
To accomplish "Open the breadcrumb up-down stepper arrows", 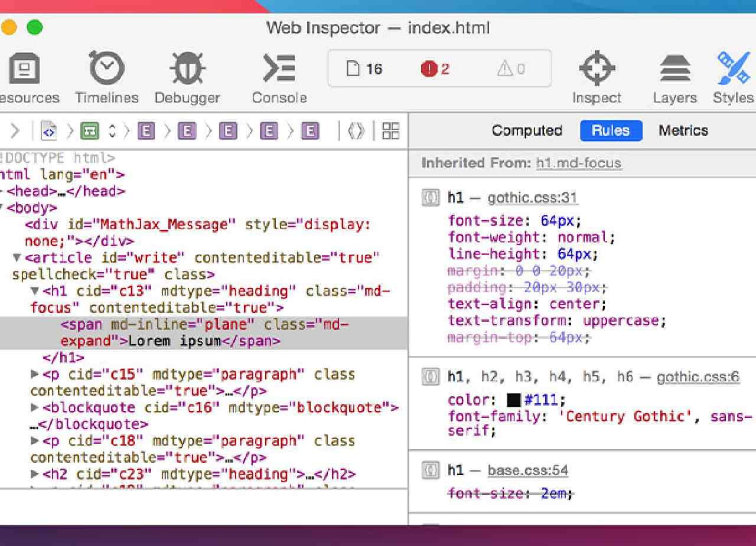I will [111, 131].
